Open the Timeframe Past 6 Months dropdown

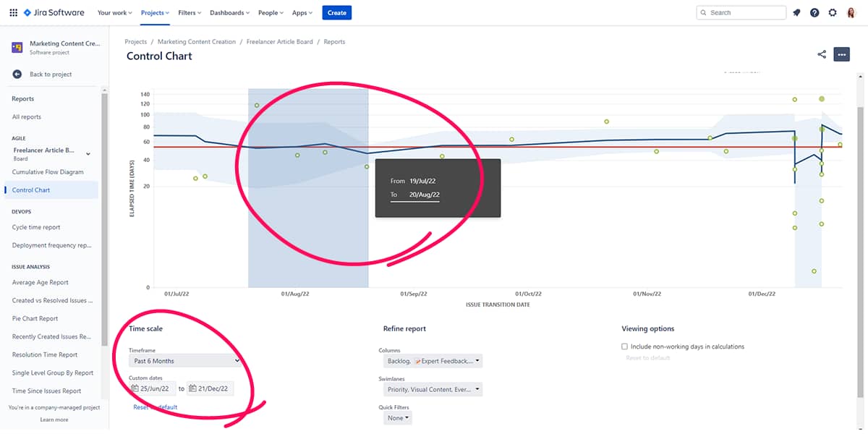coord(186,360)
